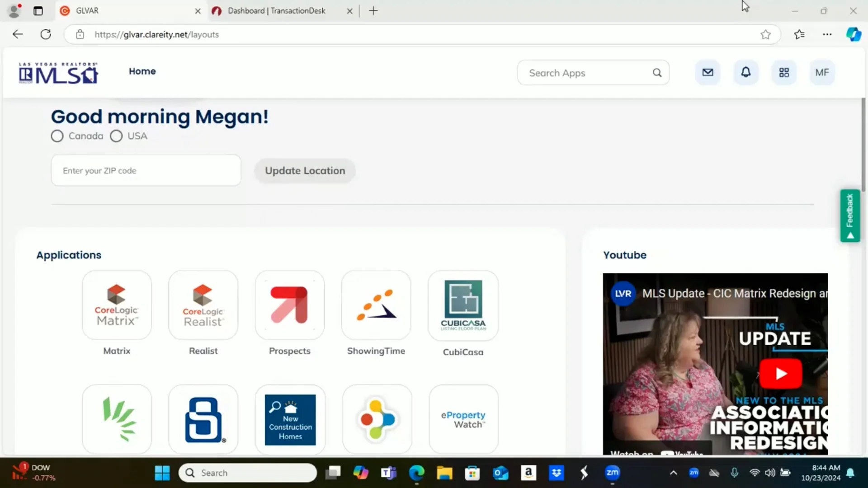Open the CubiCasa floor plan app
This screenshot has width=868, height=488.
click(463, 305)
